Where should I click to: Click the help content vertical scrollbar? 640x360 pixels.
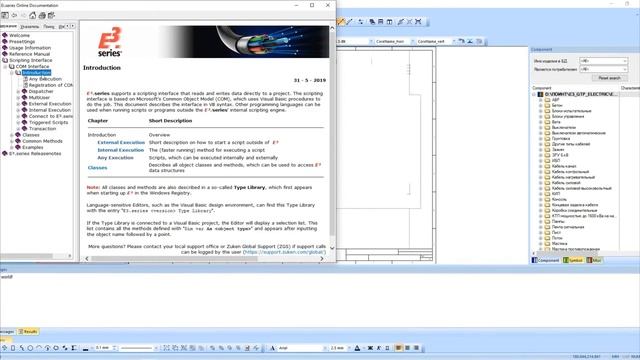(332, 135)
